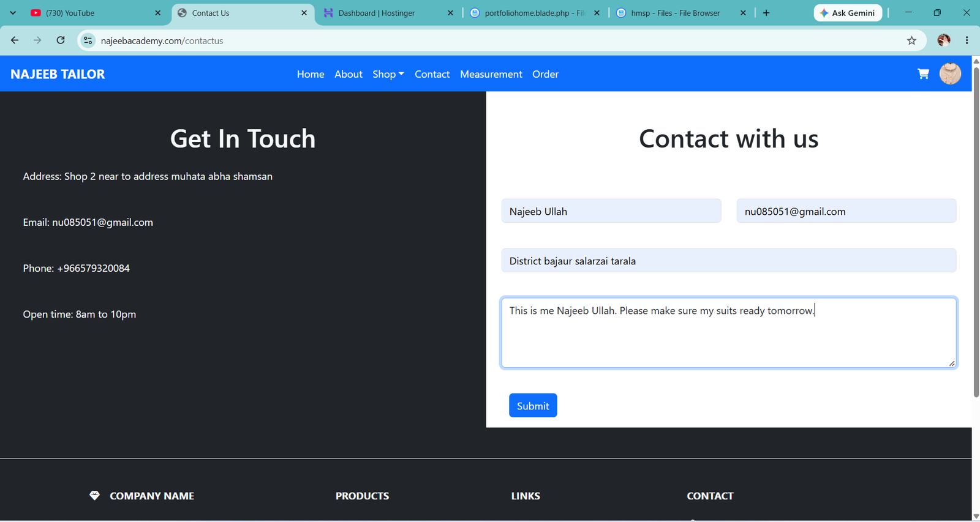Click the scrollbar down arrow
The width and height of the screenshot is (980, 522).
point(976,516)
